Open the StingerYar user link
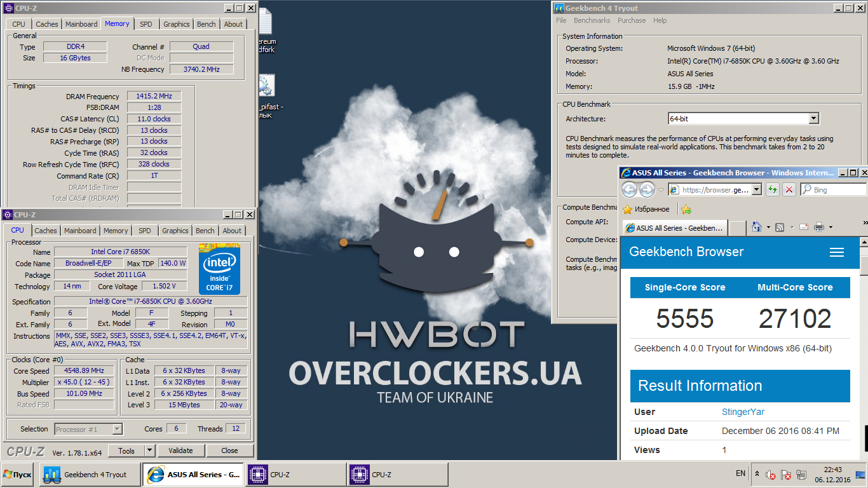Screen dimensions: 868x488 pos(743,412)
